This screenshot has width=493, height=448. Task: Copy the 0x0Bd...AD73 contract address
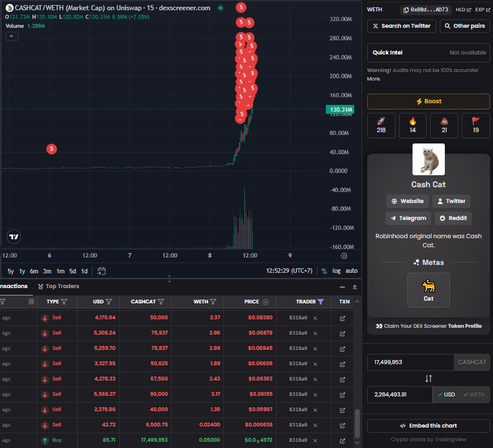[426, 10]
